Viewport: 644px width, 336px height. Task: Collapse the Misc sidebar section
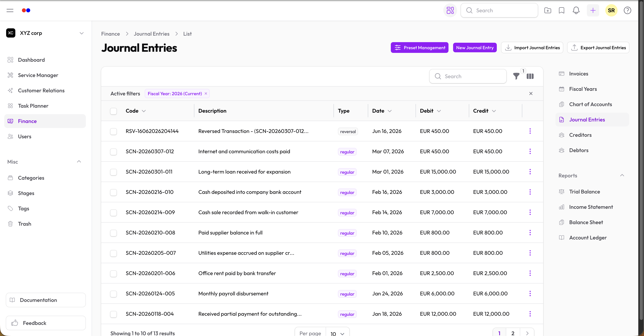coord(79,162)
